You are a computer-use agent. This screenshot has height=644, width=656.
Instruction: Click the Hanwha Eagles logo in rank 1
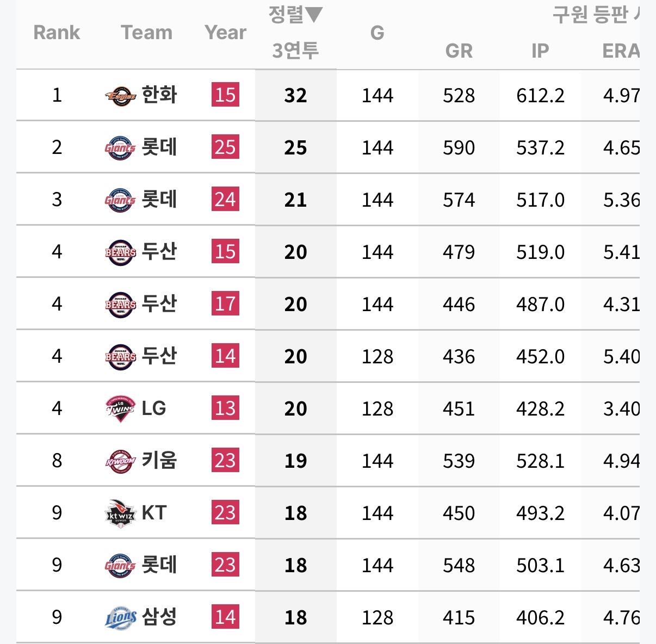click(120, 96)
